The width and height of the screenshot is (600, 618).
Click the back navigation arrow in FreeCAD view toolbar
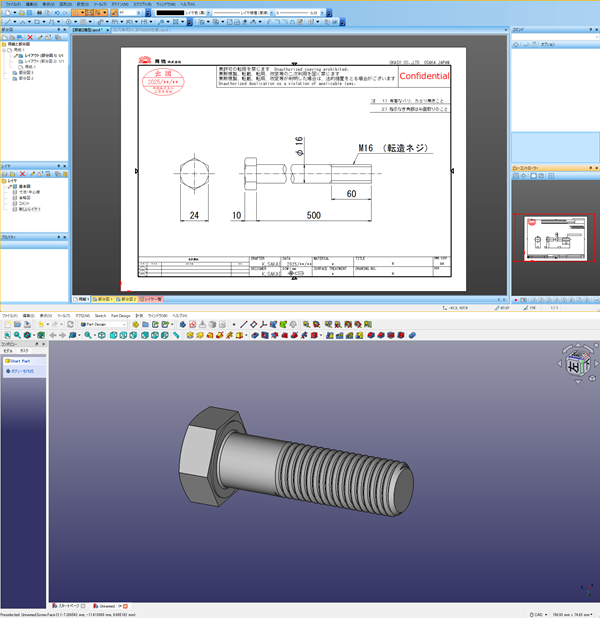[53, 335]
